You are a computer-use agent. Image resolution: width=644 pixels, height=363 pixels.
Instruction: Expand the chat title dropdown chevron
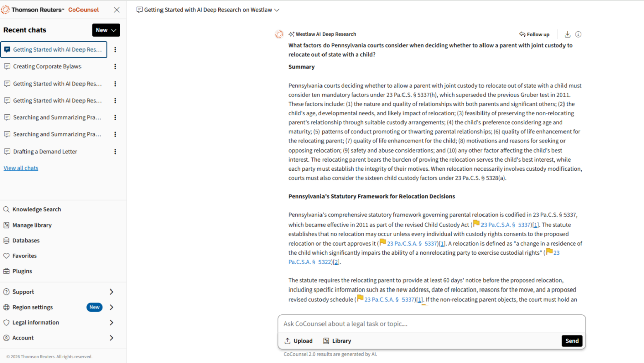point(277,10)
